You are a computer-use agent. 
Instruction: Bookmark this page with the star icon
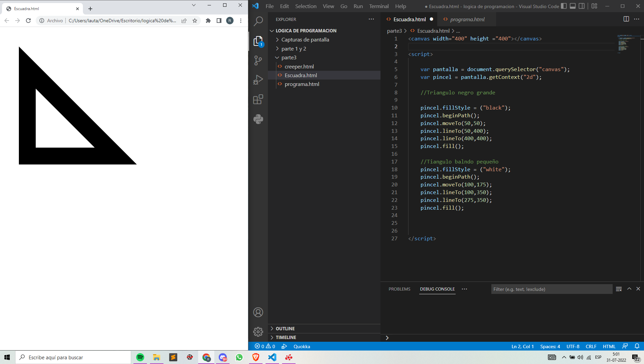click(x=195, y=21)
